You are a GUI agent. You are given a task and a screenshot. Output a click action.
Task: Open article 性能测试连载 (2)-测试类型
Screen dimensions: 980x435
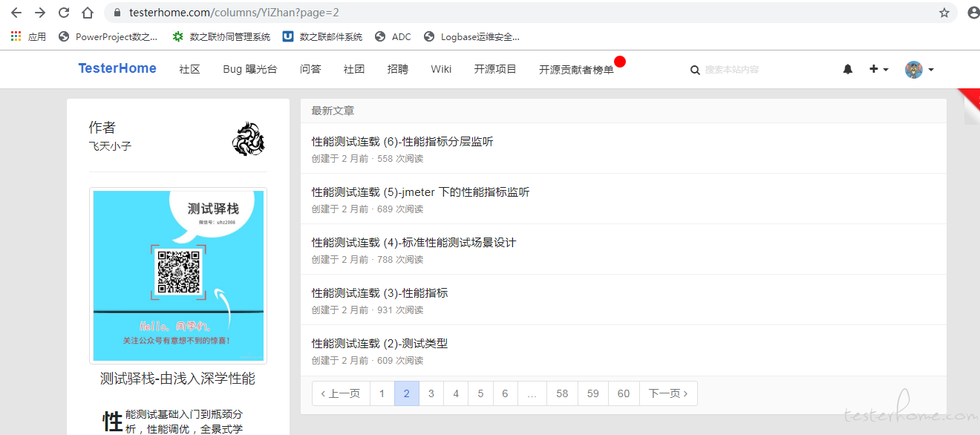[380, 344]
